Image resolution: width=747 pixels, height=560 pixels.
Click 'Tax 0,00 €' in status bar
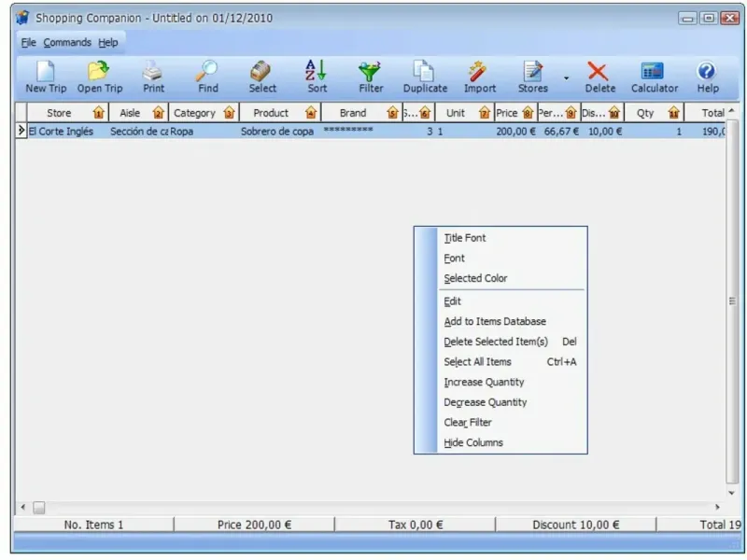416,525
